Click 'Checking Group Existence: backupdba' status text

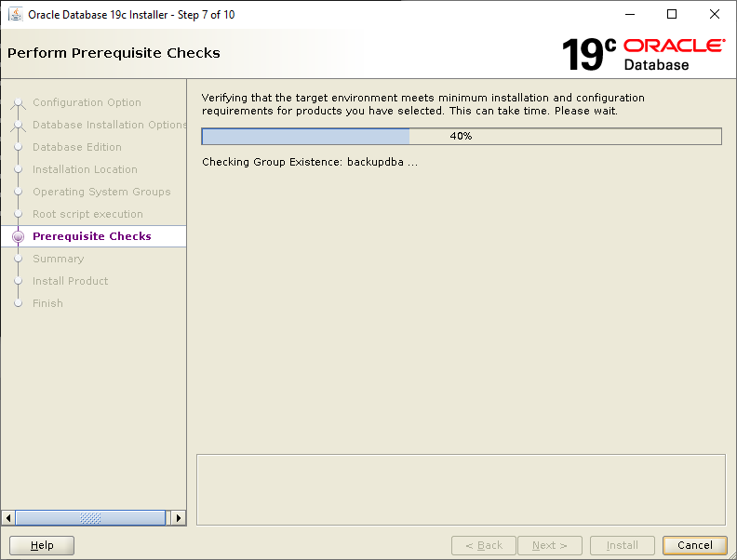pyautogui.click(x=310, y=162)
